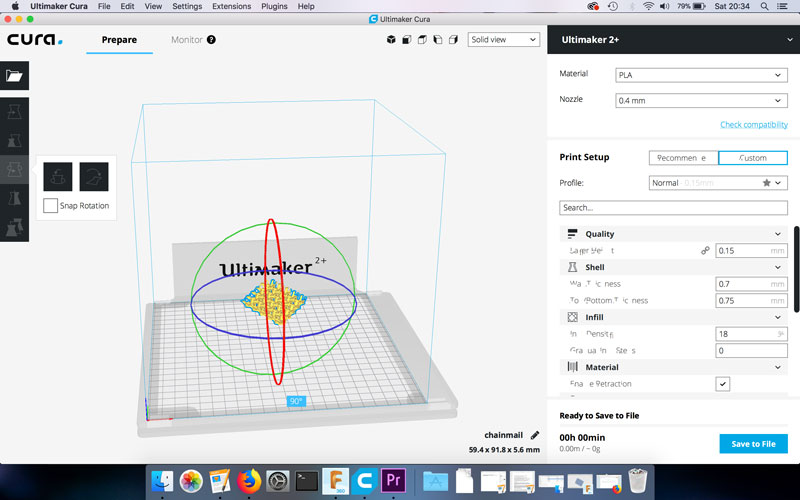This screenshot has height=500, width=800.
Task: Select the Per Model Settings tool
Action: point(14,227)
